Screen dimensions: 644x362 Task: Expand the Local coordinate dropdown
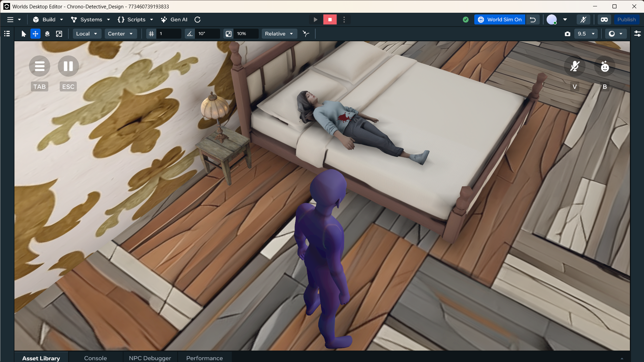click(87, 34)
